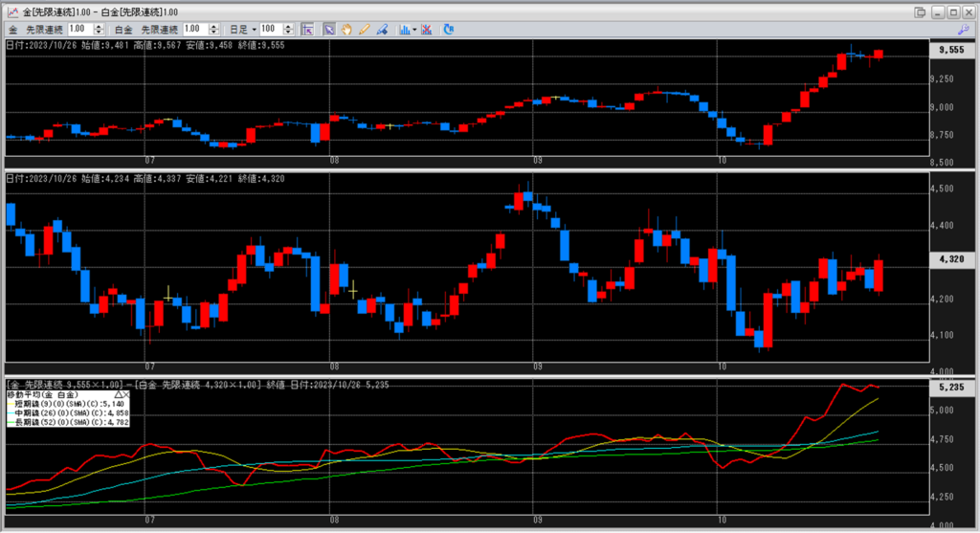Click the blue refresh chart icon

[x=448, y=30]
